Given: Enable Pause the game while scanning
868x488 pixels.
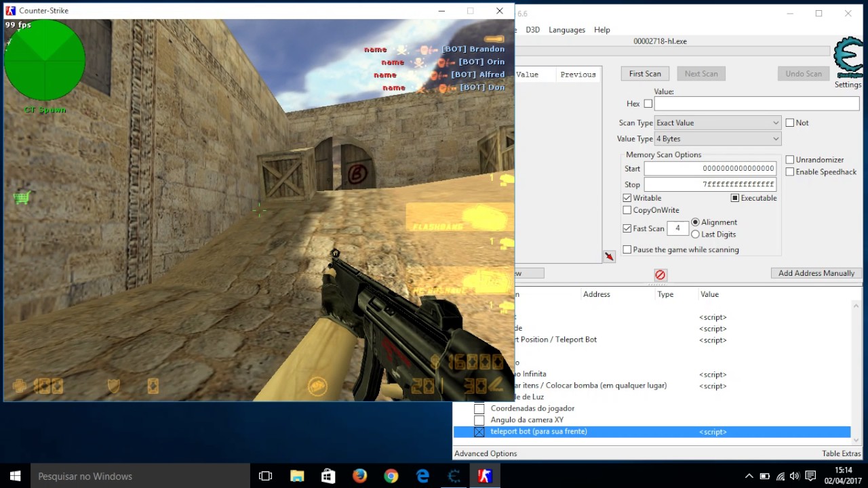Looking at the screenshot, I should click(627, 249).
